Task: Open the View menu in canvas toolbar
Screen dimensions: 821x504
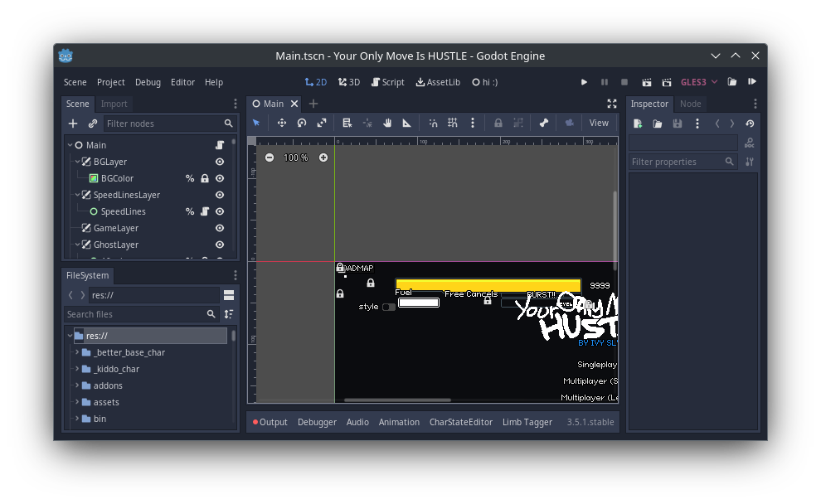Action: 599,123
